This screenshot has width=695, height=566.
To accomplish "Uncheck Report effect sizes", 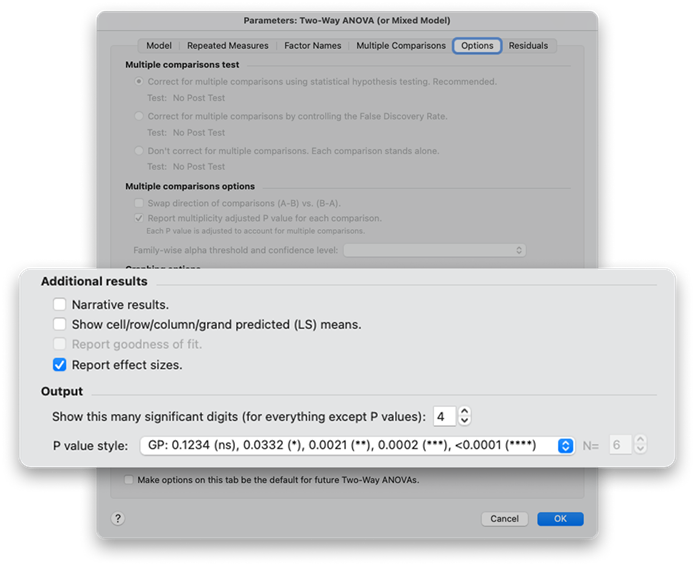I will click(60, 365).
